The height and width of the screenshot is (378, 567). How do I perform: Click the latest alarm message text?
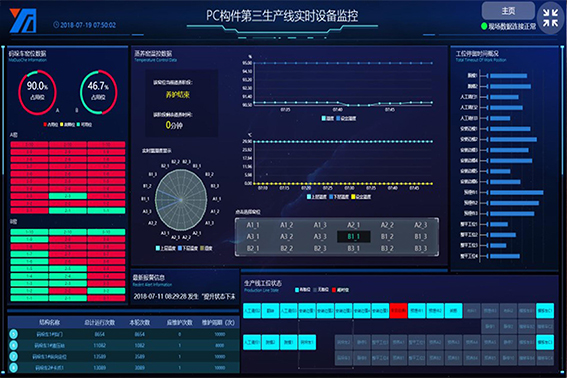(184, 296)
